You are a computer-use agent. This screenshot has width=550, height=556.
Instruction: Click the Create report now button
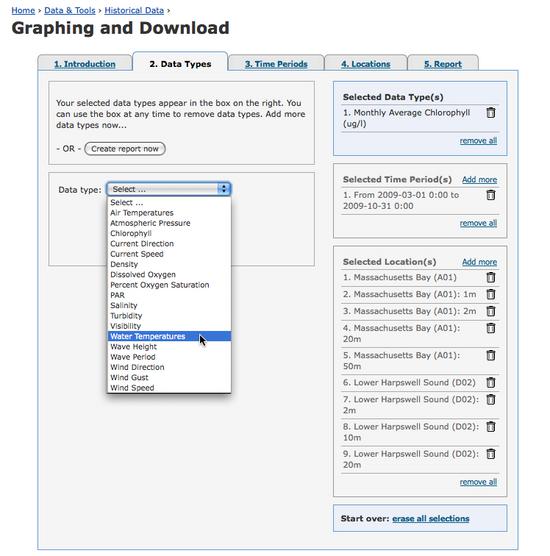[125, 149]
